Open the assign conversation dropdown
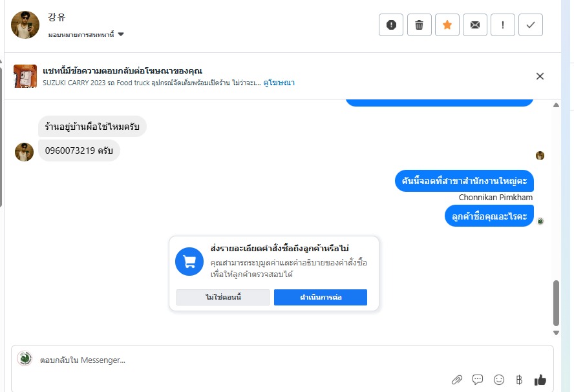Screen dimensions: 574x392 [86, 34]
